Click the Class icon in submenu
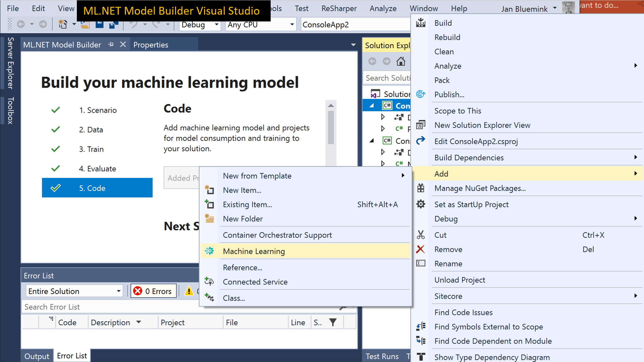The width and height of the screenshot is (644, 362). coord(209,298)
